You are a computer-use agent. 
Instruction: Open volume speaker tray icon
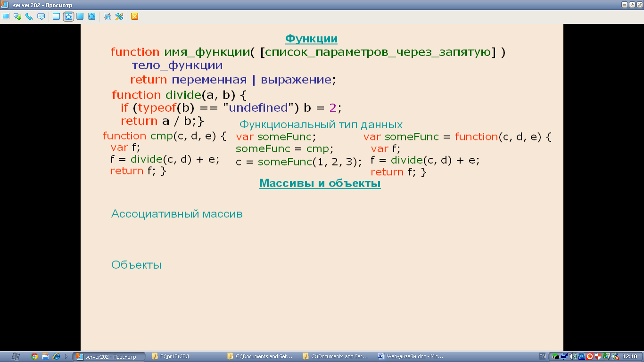tap(572, 356)
